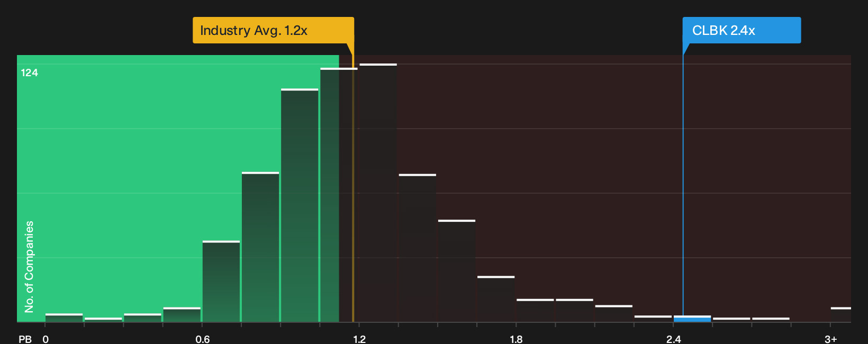Click the '124' y-axis value

click(30, 73)
